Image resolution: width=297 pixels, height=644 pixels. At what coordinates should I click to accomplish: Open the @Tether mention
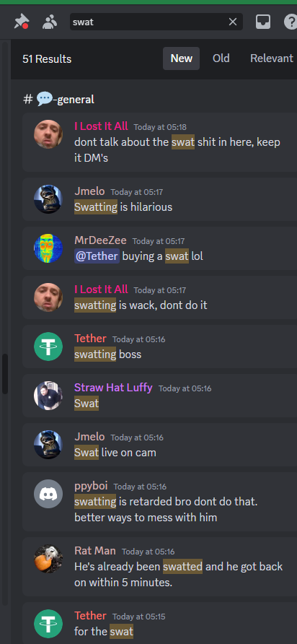pyautogui.click(x=97, y=256)
